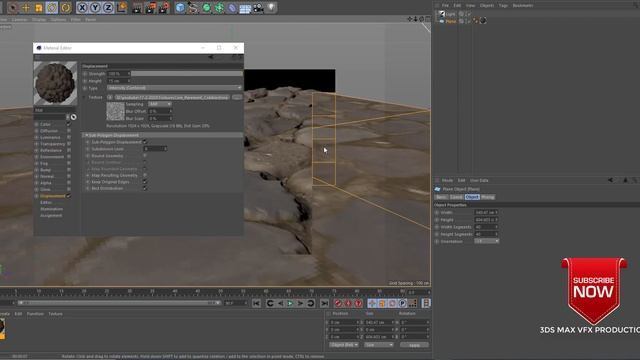The image size is (640, 360).
Task: Open the Size mode dropdown
Action: 379,345
